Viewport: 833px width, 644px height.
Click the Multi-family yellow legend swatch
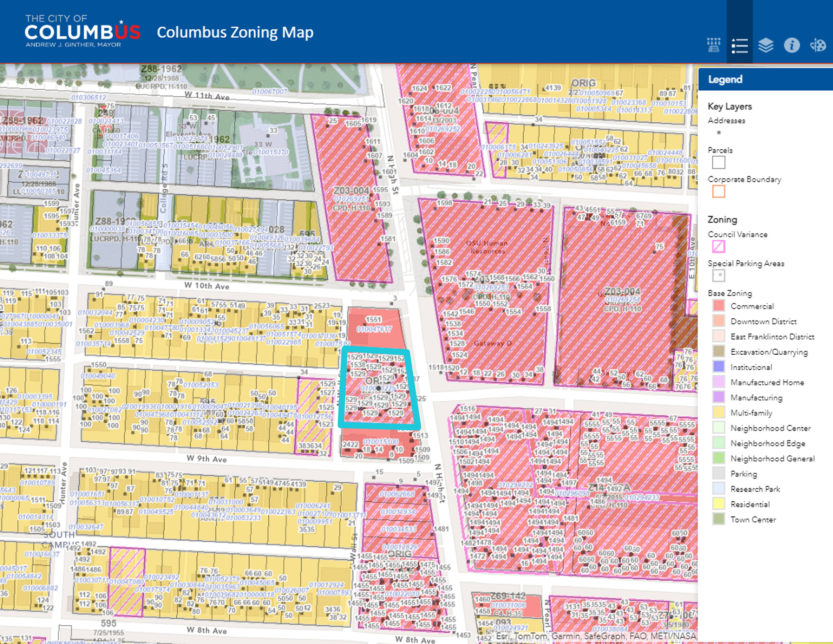pyautogui.click(x=719, y=412)
